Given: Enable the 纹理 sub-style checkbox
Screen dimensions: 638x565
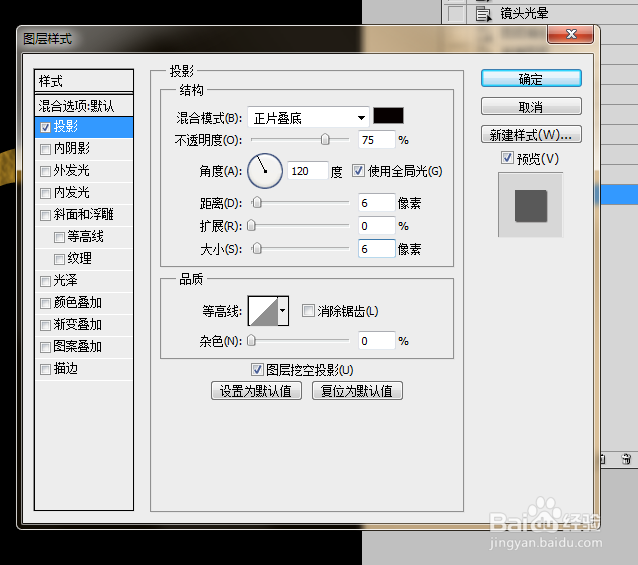Looking at the screenshot, I should 59,259.
